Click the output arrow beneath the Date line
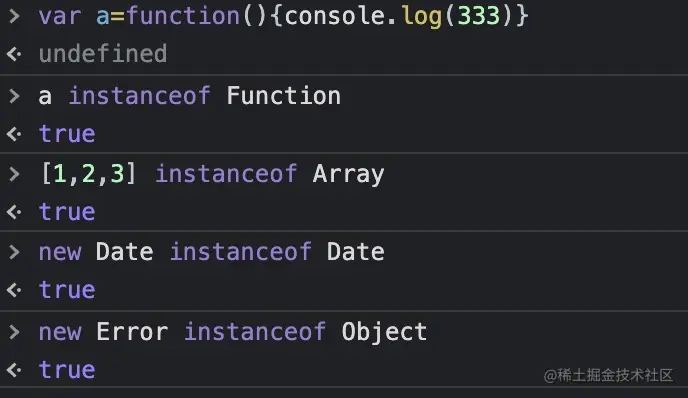 click(x=14, y=290)
